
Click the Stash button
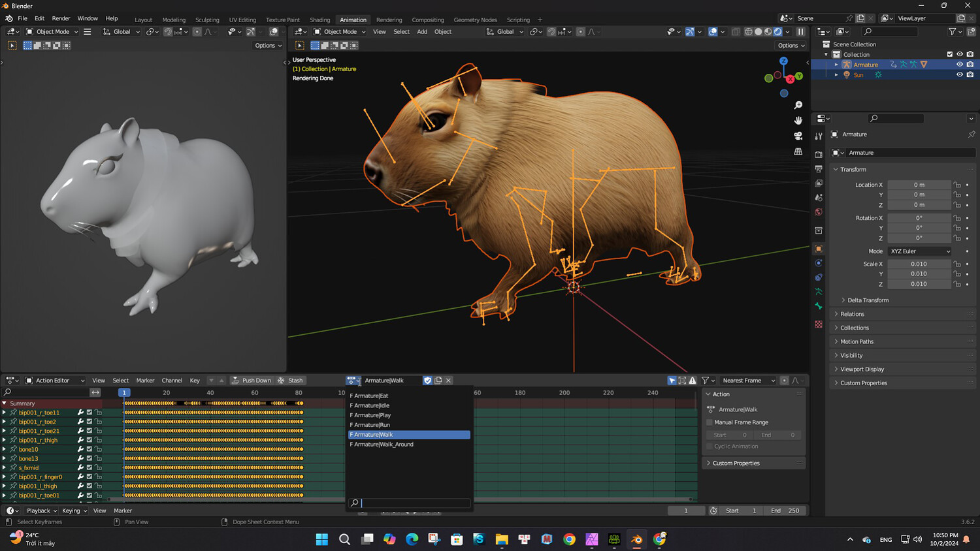click(290, 381)
